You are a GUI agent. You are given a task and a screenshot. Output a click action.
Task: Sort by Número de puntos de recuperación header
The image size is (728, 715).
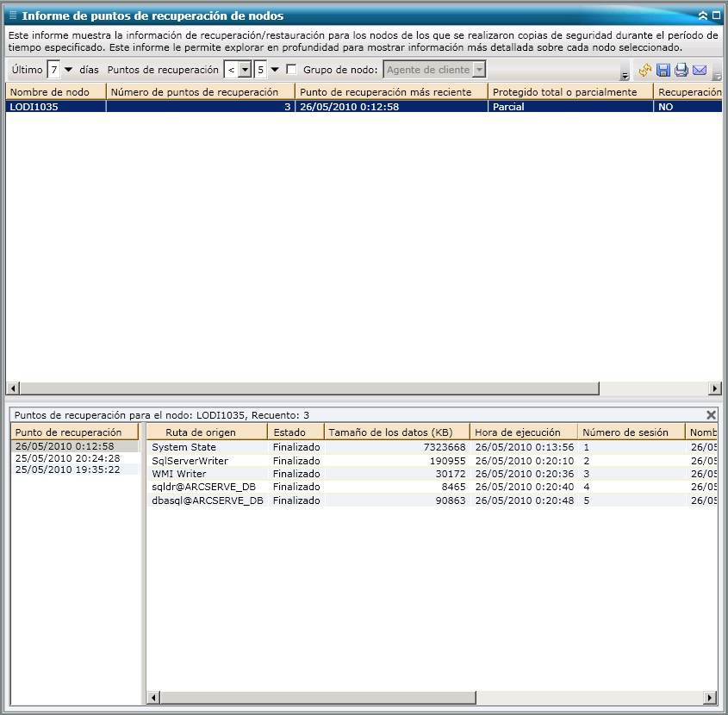[x=201, y=92]
